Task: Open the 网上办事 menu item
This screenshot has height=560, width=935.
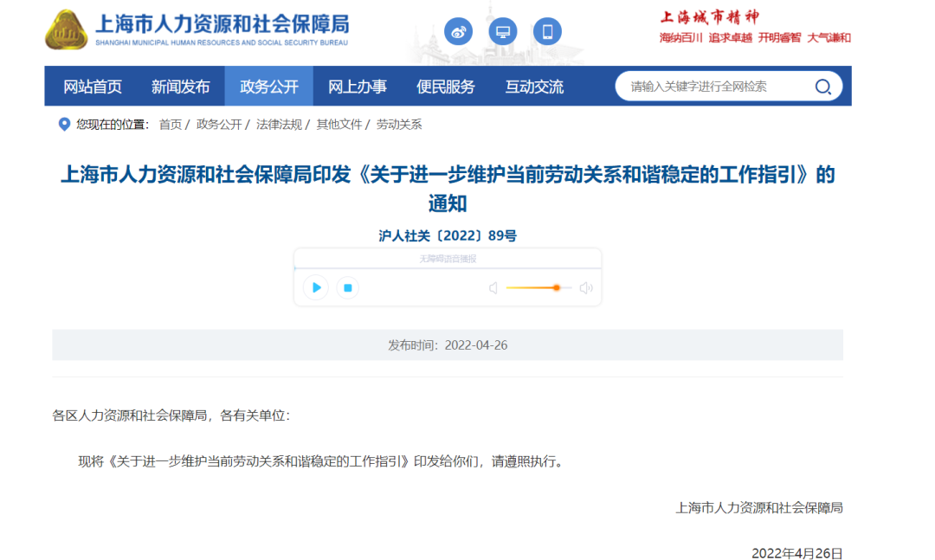Action: [x=360, y=86]
